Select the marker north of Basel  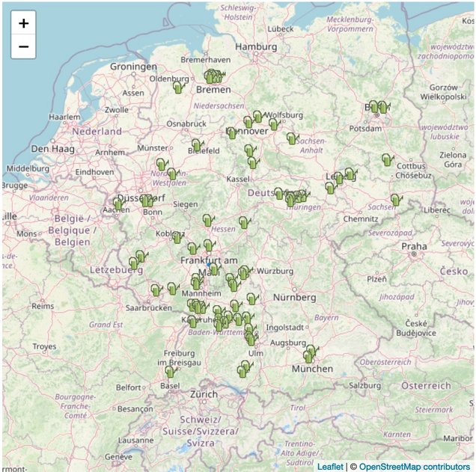[x=171, y=371]
